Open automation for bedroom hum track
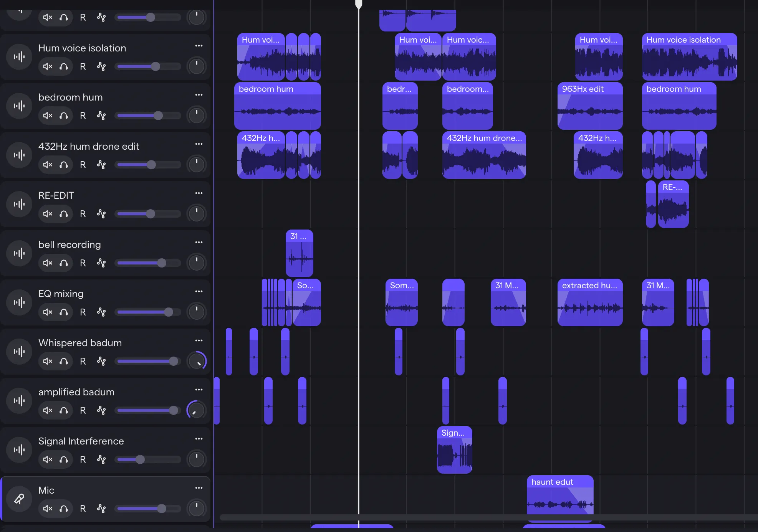Image resolution: width=758 pixels, height=532 pixels. pyautogui.click(x=101, y=116)
